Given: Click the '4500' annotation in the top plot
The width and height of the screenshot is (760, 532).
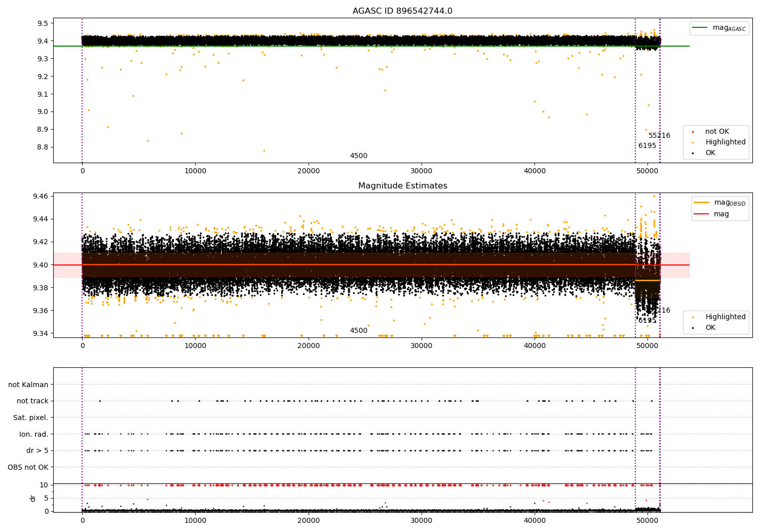Looking at the screenshot, I should [x=358, y=156].
